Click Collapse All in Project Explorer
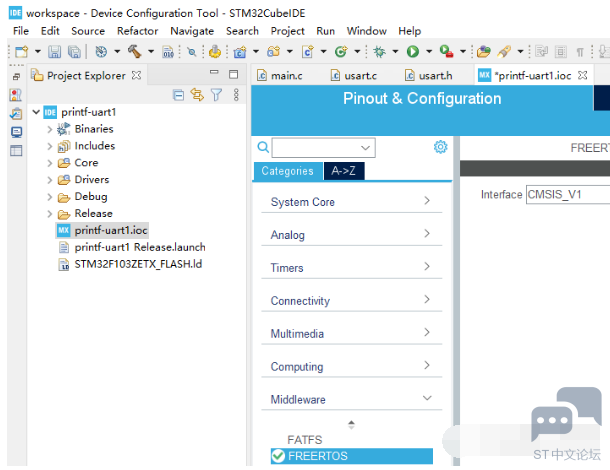The height and width of the screenshot is (470, 610). pos(178,95)
